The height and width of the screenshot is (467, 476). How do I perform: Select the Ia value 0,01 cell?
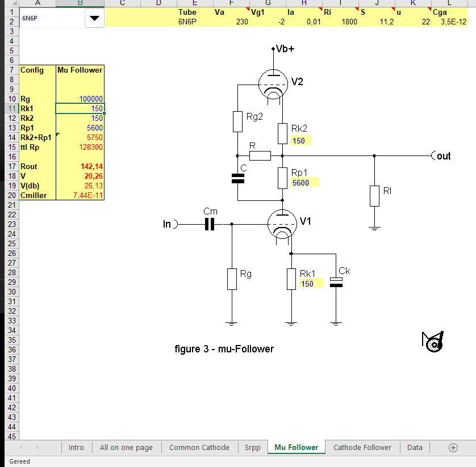click(304, 22)
